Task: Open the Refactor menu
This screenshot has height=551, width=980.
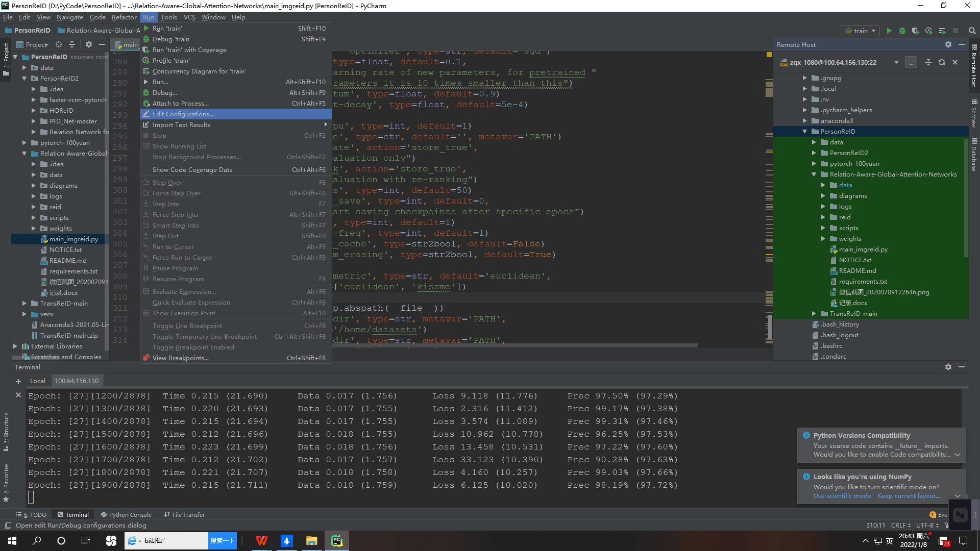Action: (x=124, y=17)
